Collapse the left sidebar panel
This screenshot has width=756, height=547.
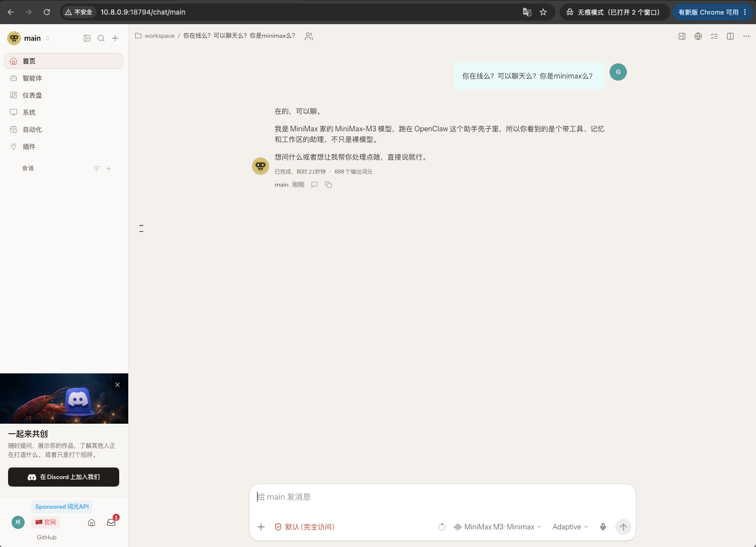87,38
